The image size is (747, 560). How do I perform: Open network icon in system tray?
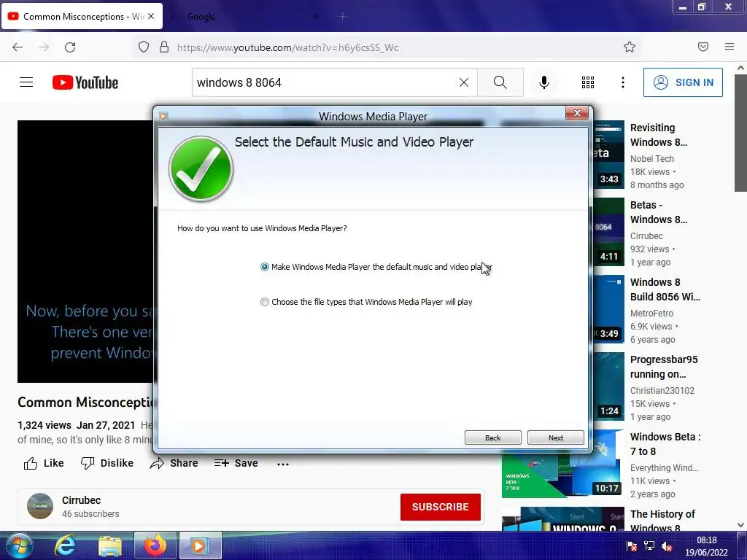[x=649, y=546]
